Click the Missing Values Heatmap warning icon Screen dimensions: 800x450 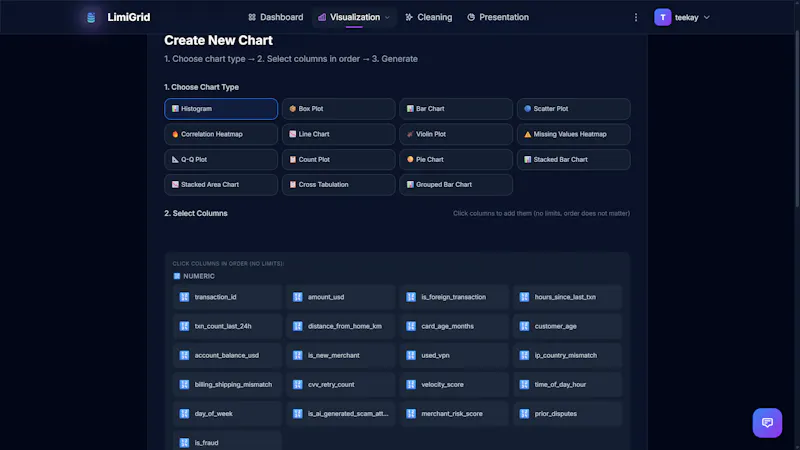coord(528,134)
